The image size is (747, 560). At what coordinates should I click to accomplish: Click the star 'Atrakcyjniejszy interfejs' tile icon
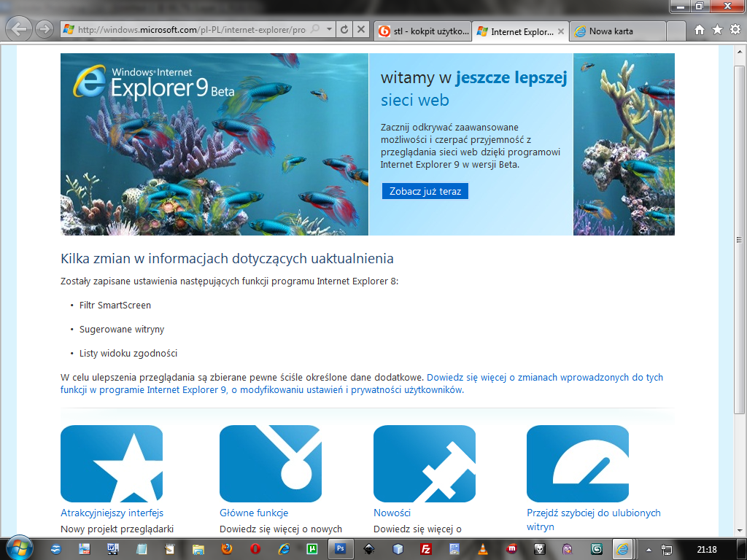click(112, 463)
